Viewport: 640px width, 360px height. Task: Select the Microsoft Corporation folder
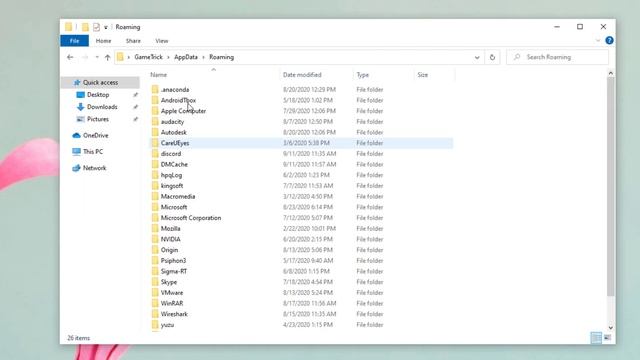click(x=191, y=218)
